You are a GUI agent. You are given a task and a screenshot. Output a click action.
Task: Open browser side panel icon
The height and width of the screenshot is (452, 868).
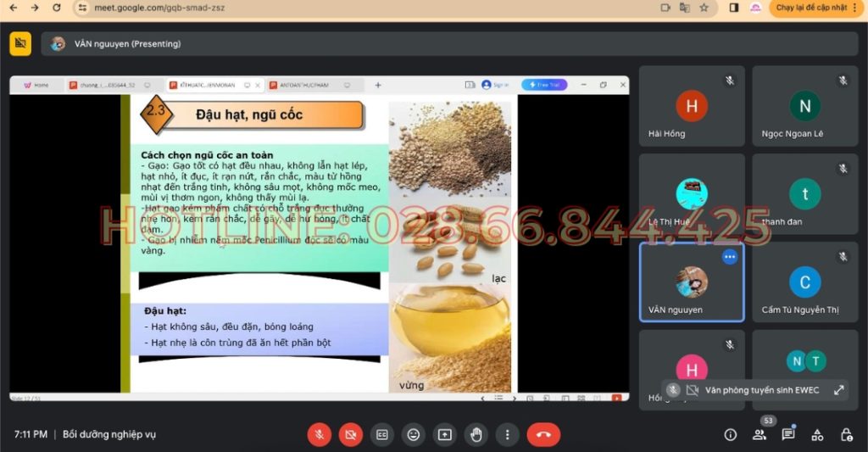pos(734,8)
